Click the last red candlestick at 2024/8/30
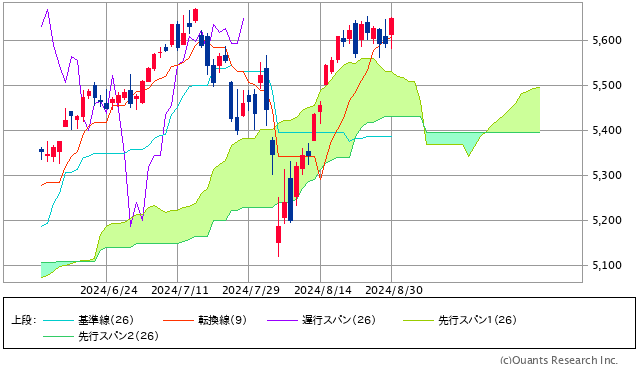Image resolution: width=639 pixels, height=368 pixels. (392, 26)
